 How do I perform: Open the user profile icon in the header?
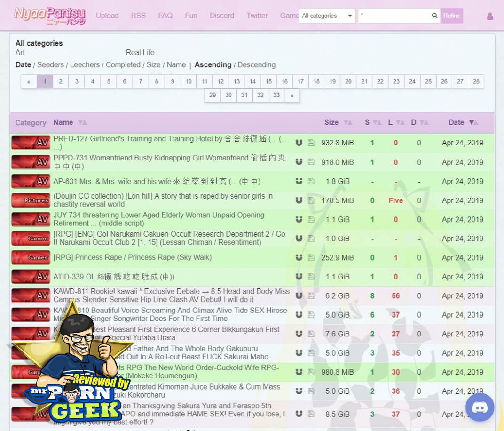(490, 16)
